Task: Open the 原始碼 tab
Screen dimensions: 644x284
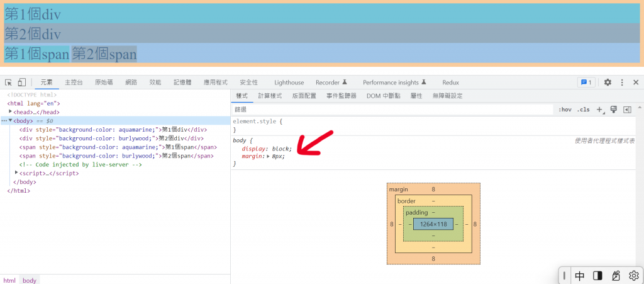Action: [104, 82]
